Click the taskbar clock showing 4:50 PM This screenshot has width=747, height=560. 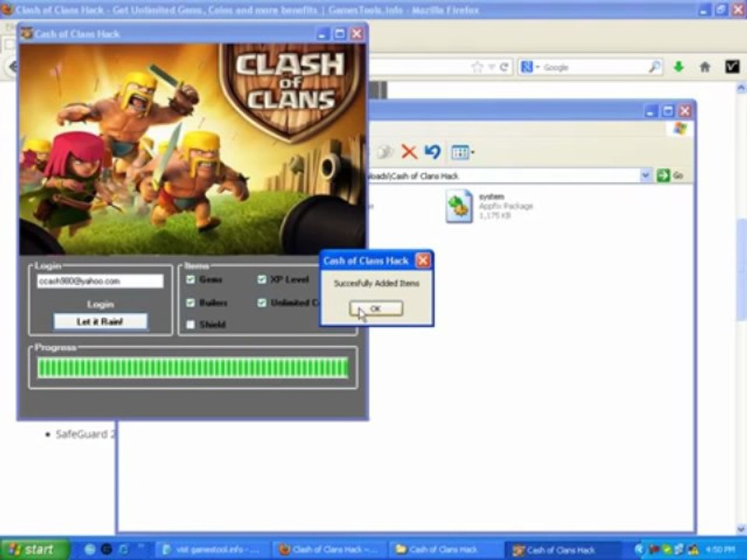pyautogui.click(x=721, y=550)
